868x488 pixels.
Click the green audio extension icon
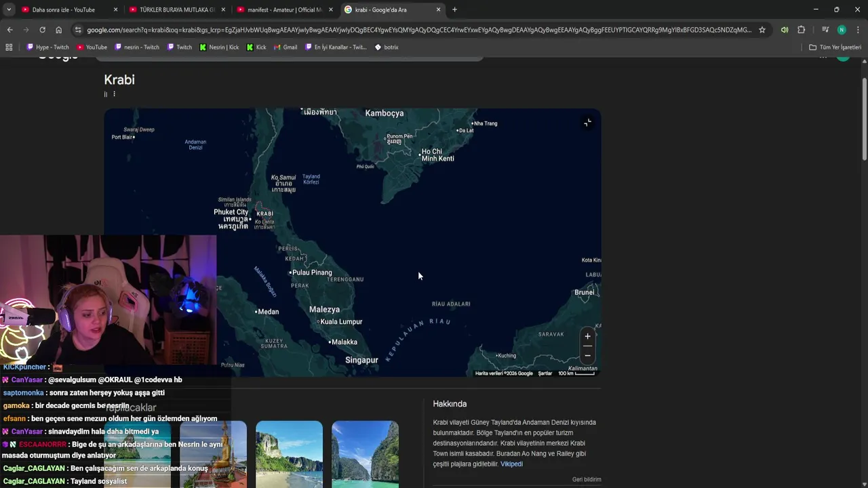point(785,30)
